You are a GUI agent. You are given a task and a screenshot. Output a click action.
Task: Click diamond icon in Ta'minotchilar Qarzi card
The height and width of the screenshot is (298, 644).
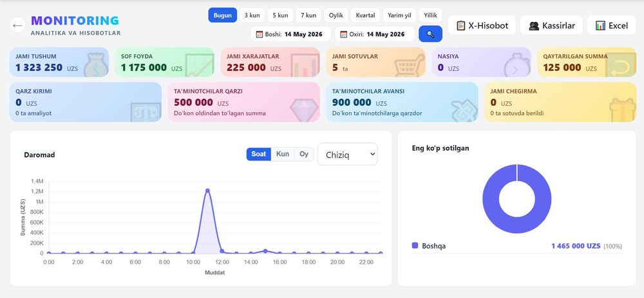(x=305, y=110)
